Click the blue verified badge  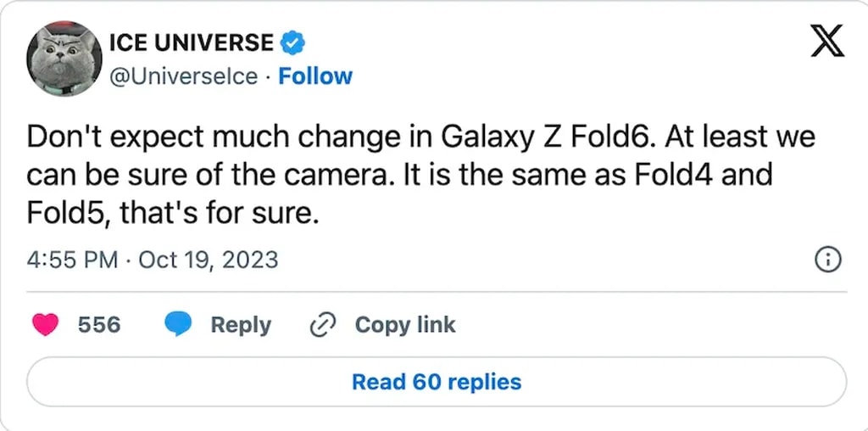click(292, 42)
